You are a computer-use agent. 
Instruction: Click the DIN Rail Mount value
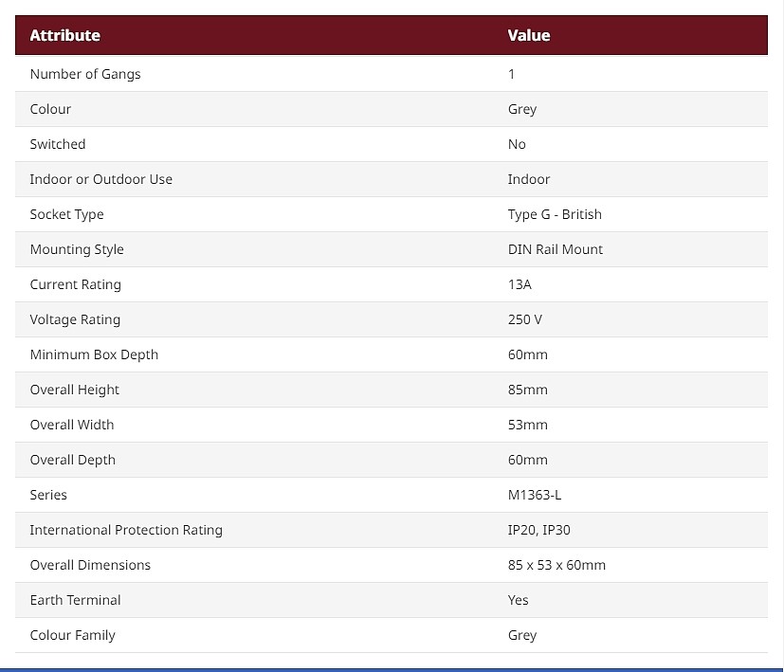pyautogui.click(x=555, y=249)
